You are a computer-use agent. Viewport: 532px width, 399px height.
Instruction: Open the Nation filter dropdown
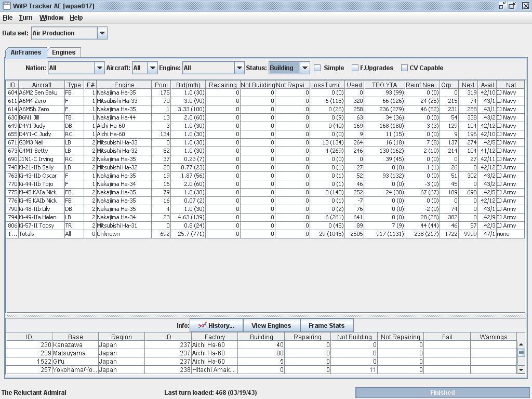99,68
